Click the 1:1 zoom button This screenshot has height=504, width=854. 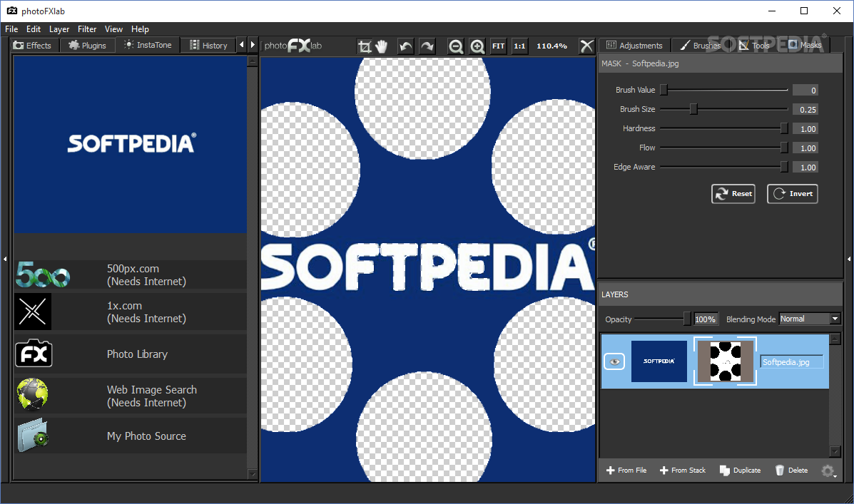coord(519,46)
